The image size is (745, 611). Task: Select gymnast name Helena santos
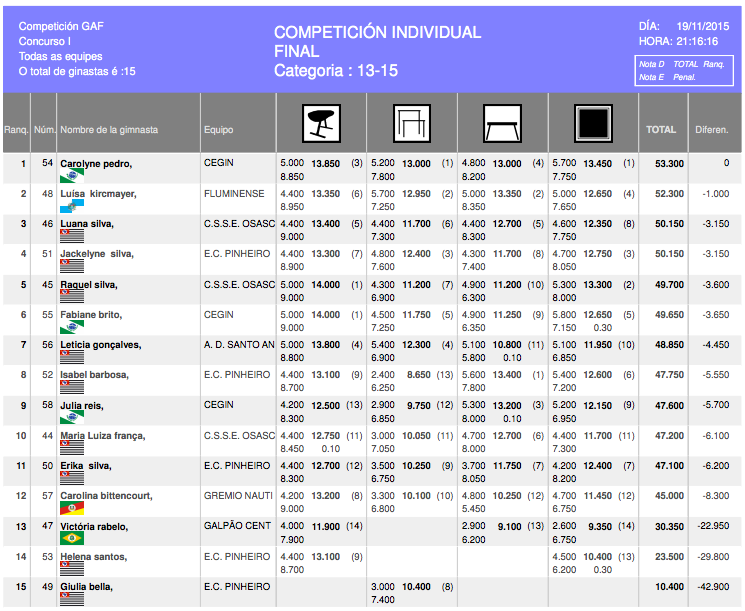(x=94, y=556)
